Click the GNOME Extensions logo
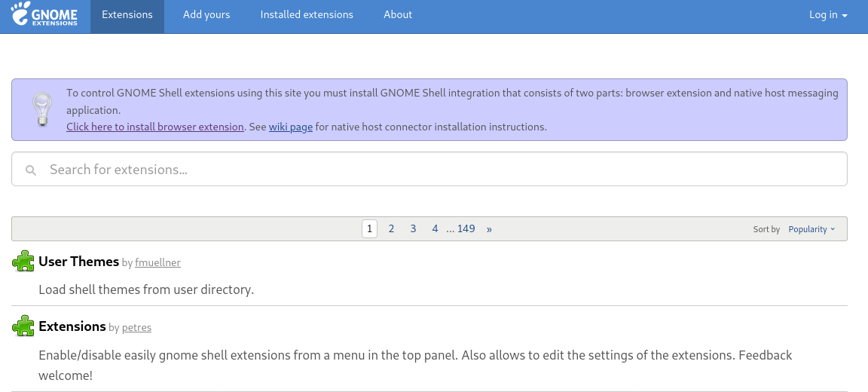The height and width of the screenshot is (392, 868). coord(44,14)
